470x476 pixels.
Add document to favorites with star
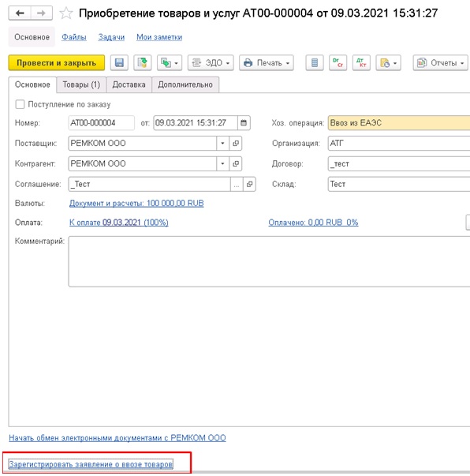pos(65,13)
